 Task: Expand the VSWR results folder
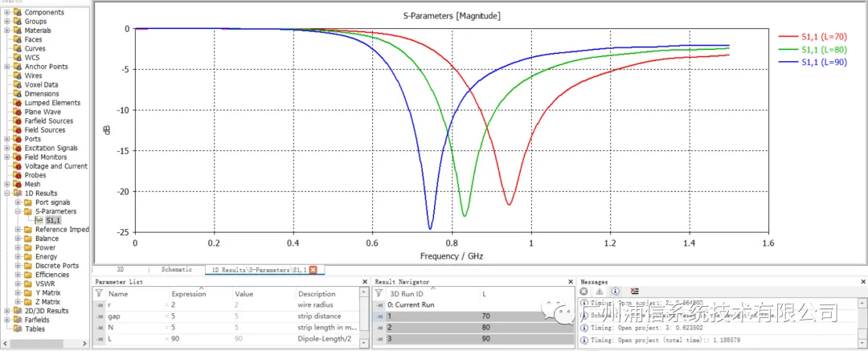tap(18, 284)
